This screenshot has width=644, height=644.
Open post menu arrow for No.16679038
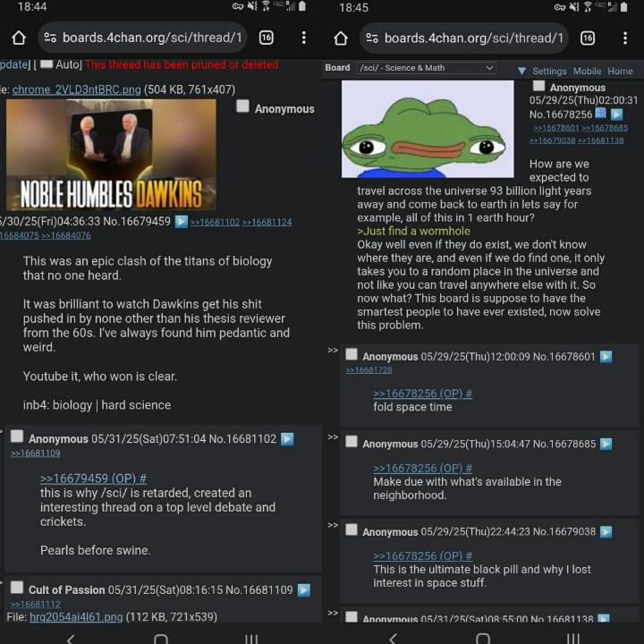[x=606, y=532]
